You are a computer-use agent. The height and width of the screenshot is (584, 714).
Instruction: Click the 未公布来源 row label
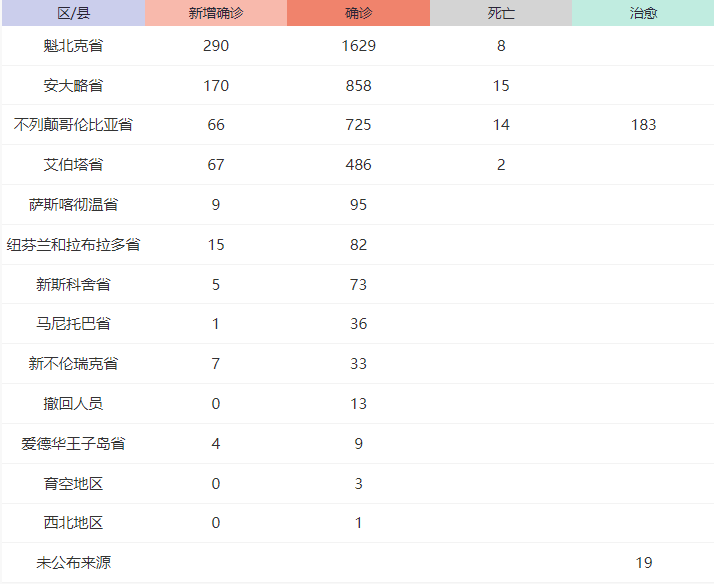pyautogui.click(x=73, y=563)
